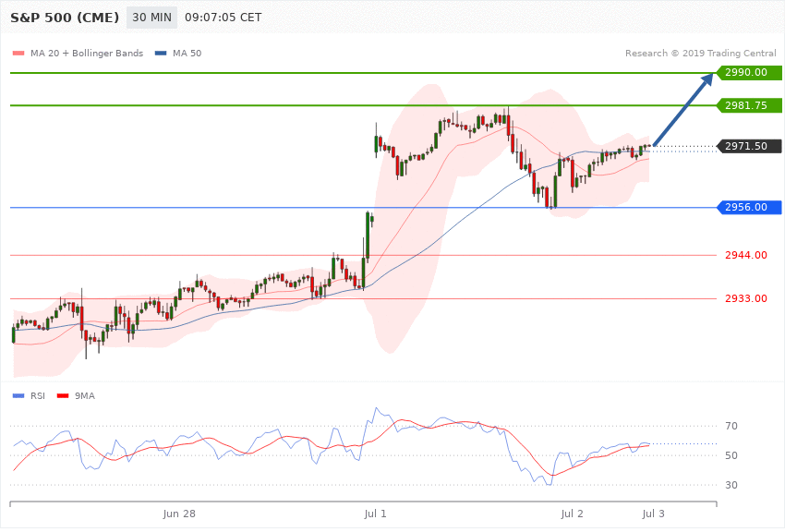Click the Jul 2 date axis label

coord(573,514)
